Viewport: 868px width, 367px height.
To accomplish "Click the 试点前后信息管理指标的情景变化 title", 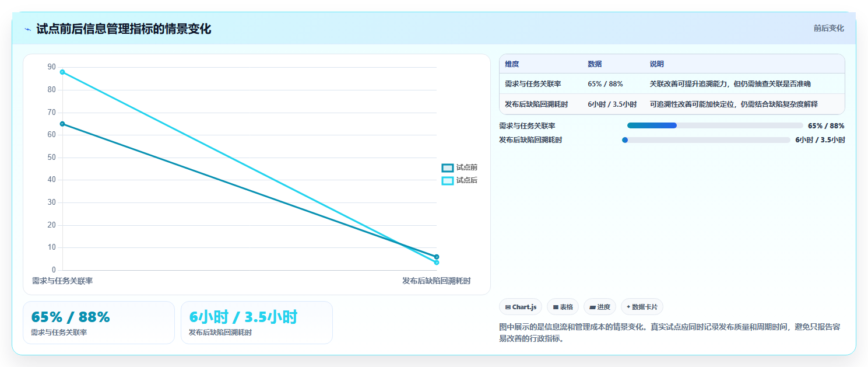I will point(124,29).
